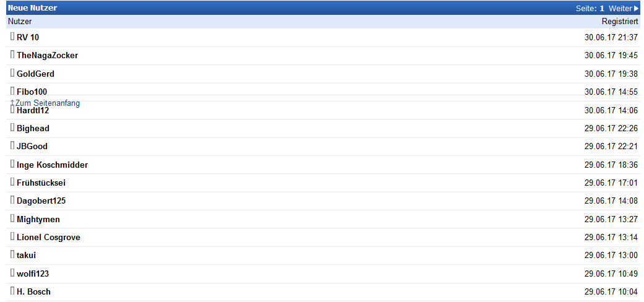Open user icon beside takui
This screenshot has height=302, width=644.
point(12,254)
